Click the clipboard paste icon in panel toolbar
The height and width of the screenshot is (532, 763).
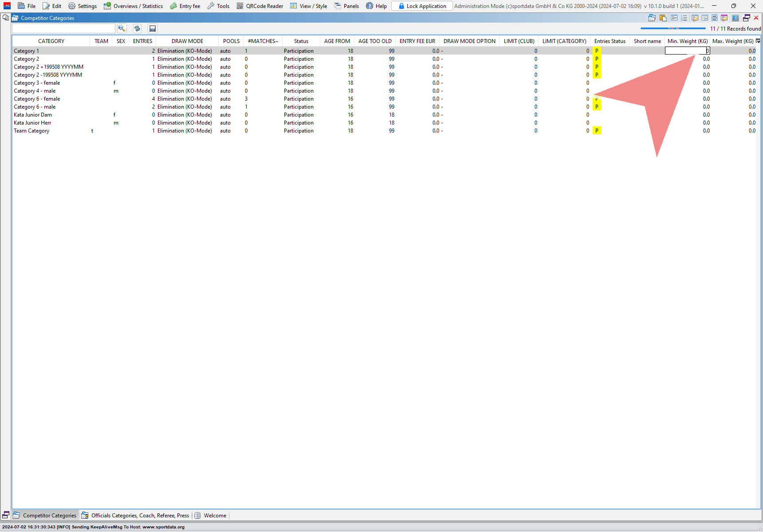click(663, 18)
